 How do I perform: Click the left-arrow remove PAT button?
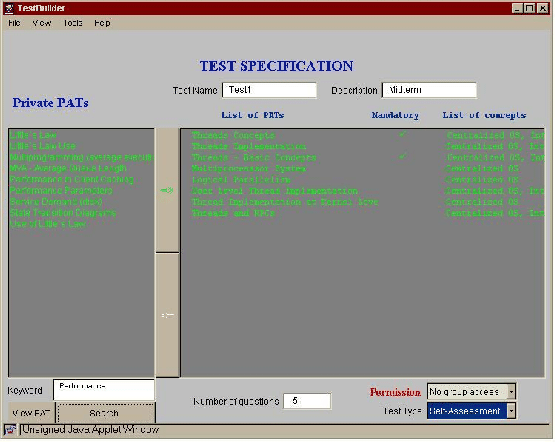point(167,315)
